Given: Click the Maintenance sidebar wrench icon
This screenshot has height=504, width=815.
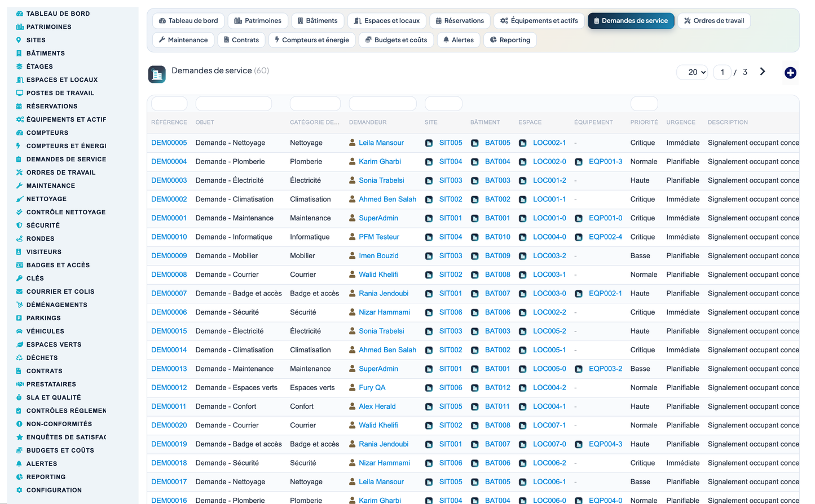Looking at the screenshot, I should coord(20,185).
